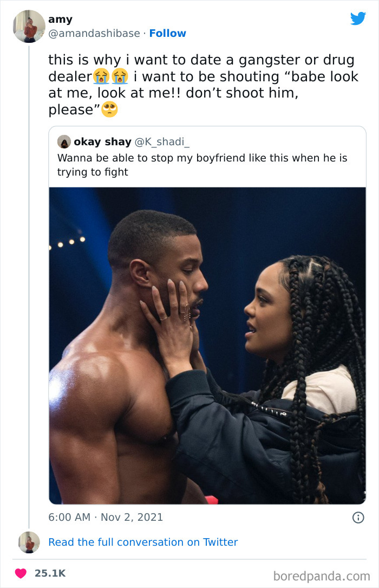Click the first crying emoji after "dealer"

pos(101,76)
